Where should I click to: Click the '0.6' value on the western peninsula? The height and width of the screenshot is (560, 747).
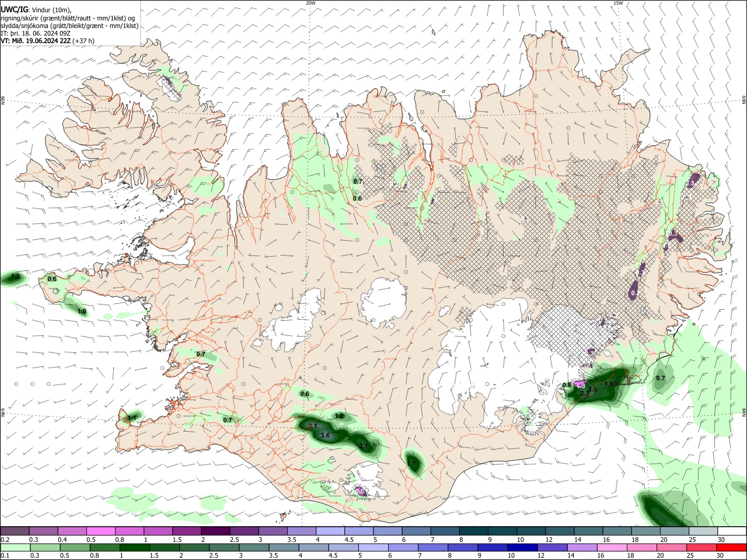[x=52, y=279]
